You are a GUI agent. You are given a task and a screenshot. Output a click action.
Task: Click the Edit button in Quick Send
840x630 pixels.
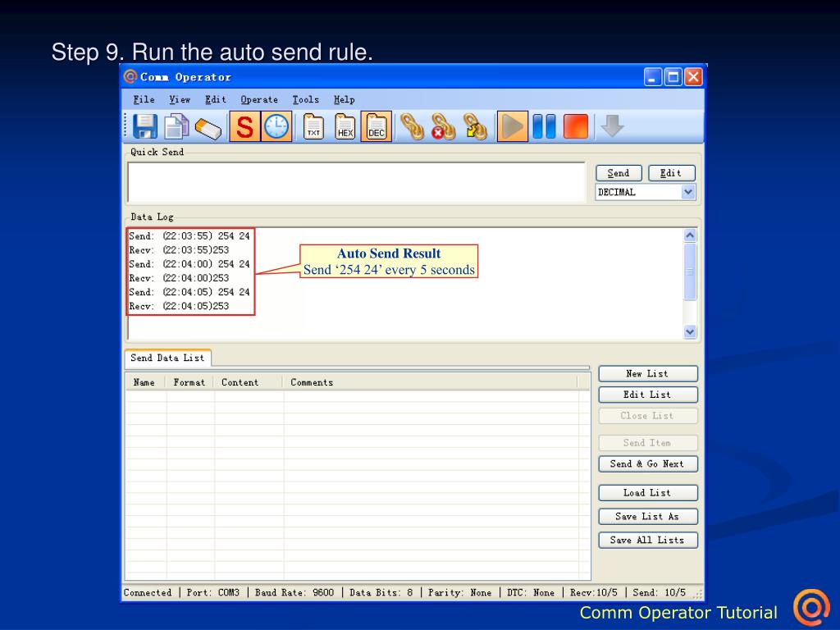(x=671, y=173)
